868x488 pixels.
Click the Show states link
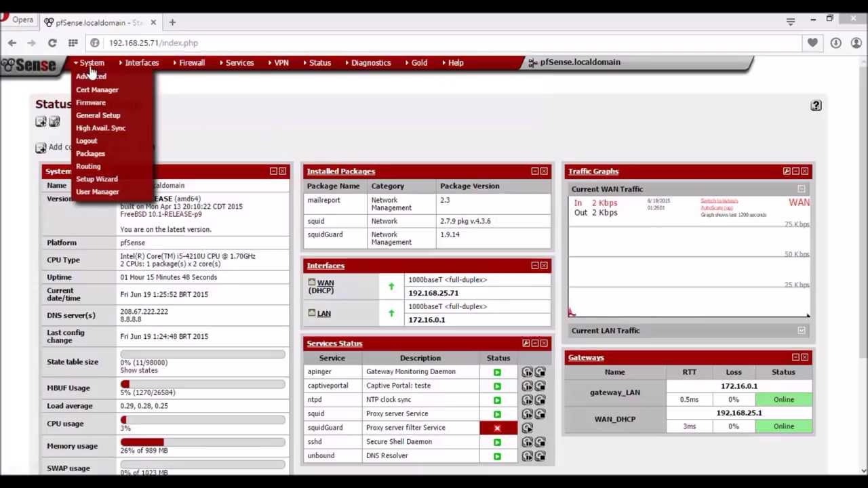coord(139,370)
